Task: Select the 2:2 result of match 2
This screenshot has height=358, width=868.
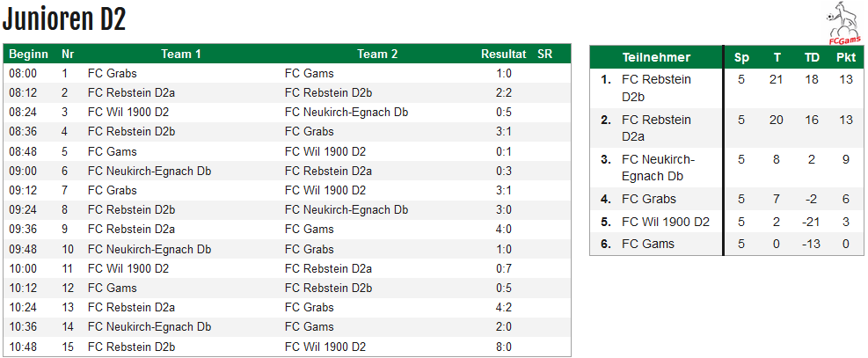Action: tap(504, 93)
